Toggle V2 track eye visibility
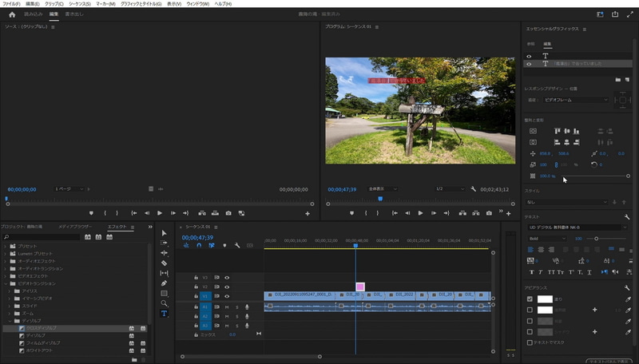Screen dimensions: 639x364 click(227, 287)
